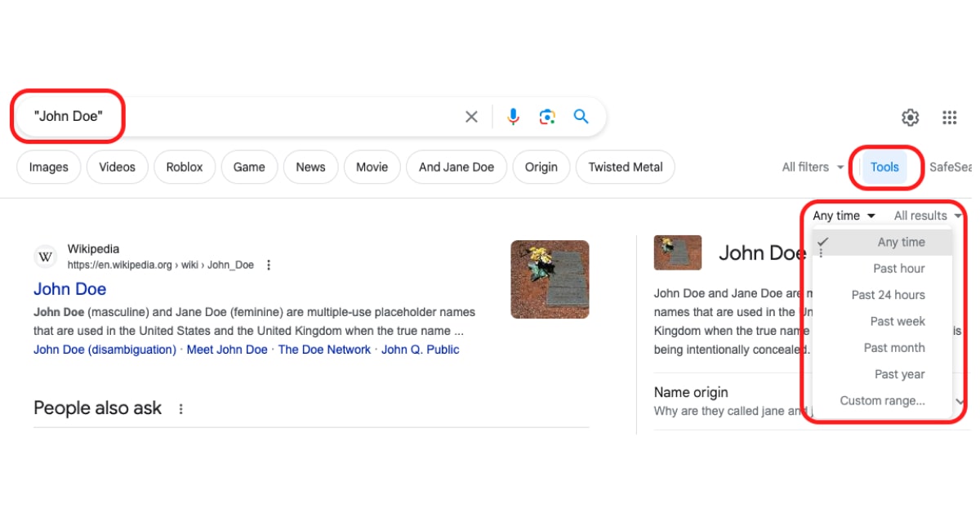
Task: Open the knowledge panel John Doe thumbnail
Action: 678,253
